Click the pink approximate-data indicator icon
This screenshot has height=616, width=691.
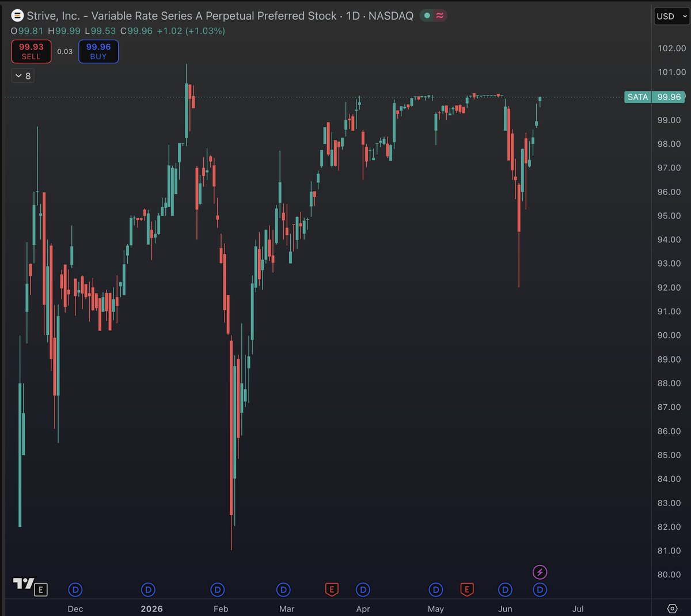440,16
